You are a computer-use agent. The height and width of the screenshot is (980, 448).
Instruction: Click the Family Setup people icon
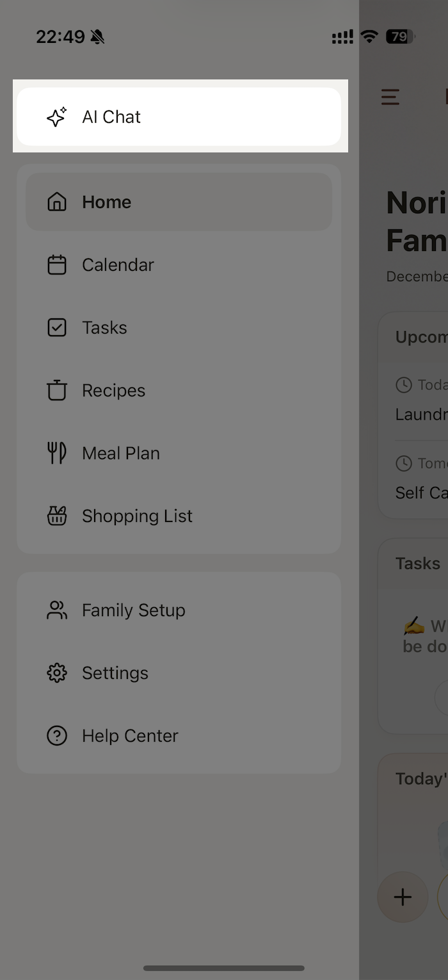[57, 610]
